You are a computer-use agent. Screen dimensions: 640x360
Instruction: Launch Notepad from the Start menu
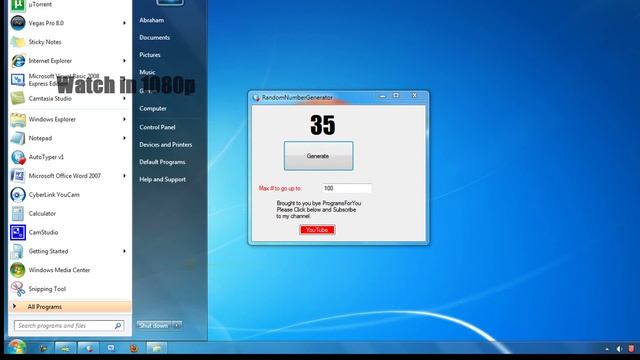click(69, 138)
